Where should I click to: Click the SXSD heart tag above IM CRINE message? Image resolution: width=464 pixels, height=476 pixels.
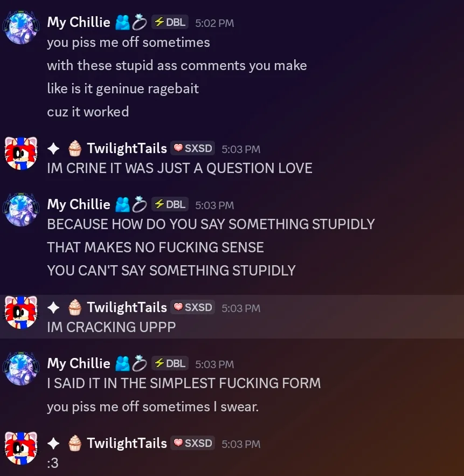(x=193, y=148)
